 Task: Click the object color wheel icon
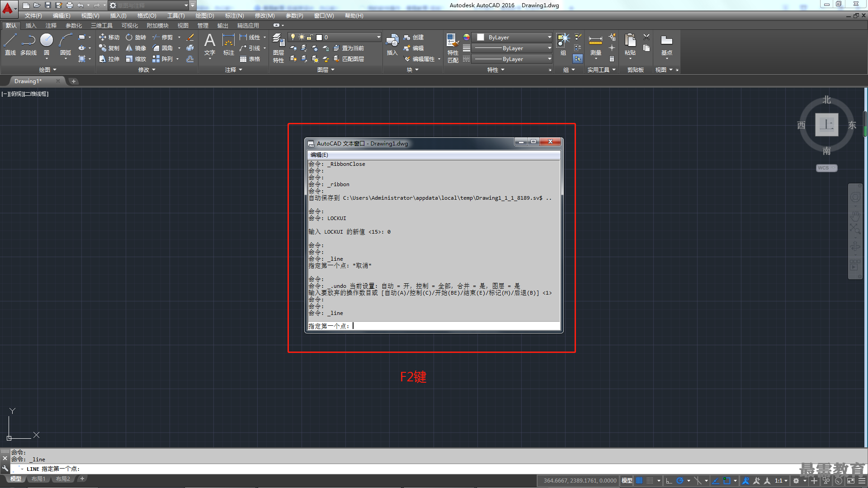click(467, 37)
